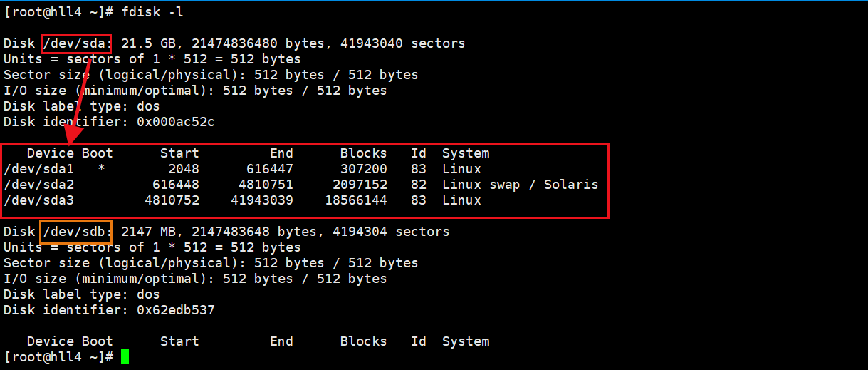The width and height of the screenshot is (868, 370).
Task: Select the /dev/sda3 partition entry
Action: tap(34, 201)
